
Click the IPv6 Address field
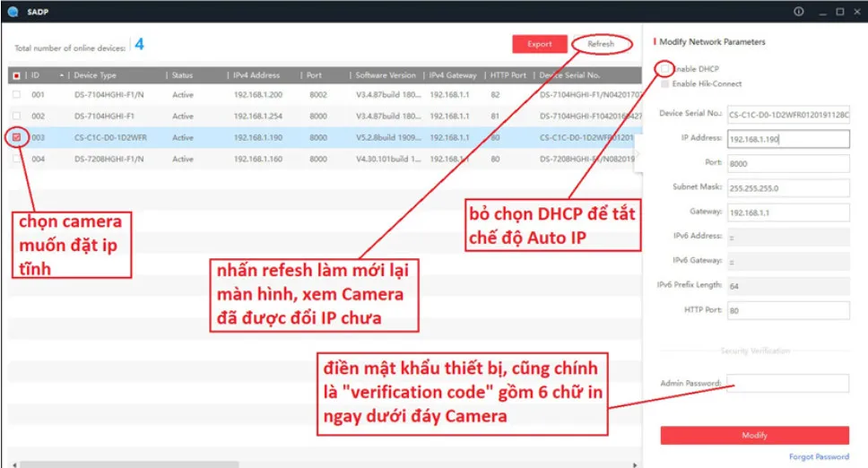788,237
